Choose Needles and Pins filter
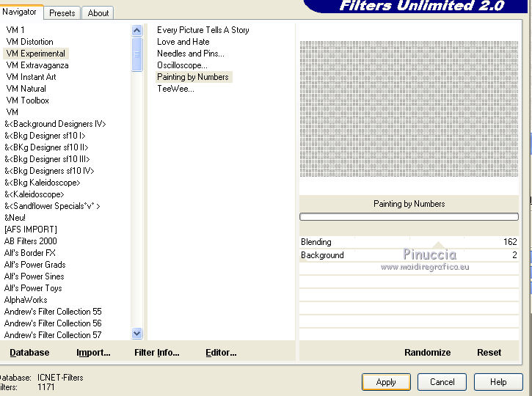 pyautogui.click(x=190, y=54)
